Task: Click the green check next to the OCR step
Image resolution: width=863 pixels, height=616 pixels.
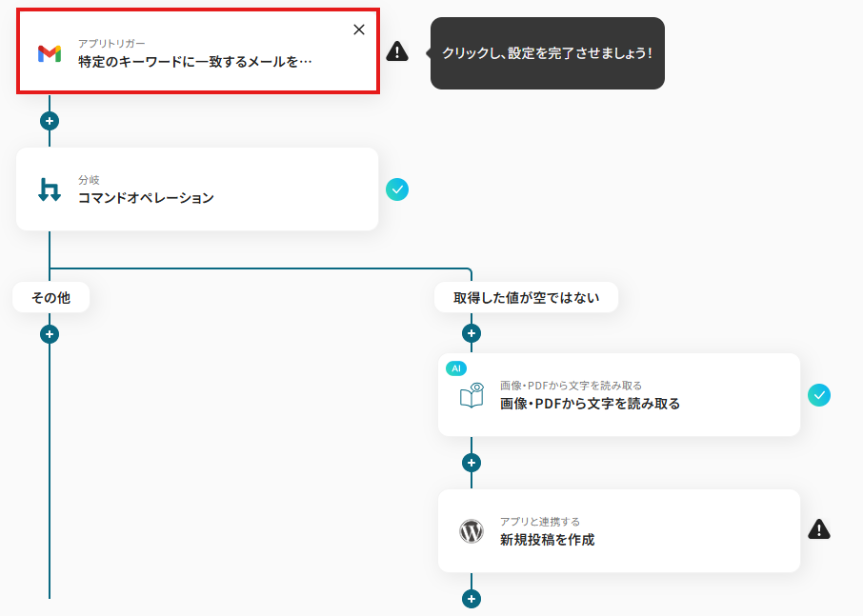Action: (819, 395)
